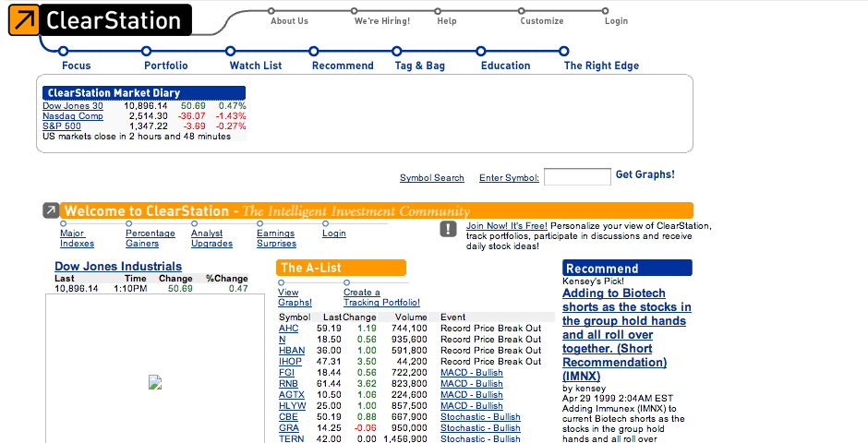Screen dimensions: 868x443
Task: Click the symbol entry text field
Action: (577, 177)
